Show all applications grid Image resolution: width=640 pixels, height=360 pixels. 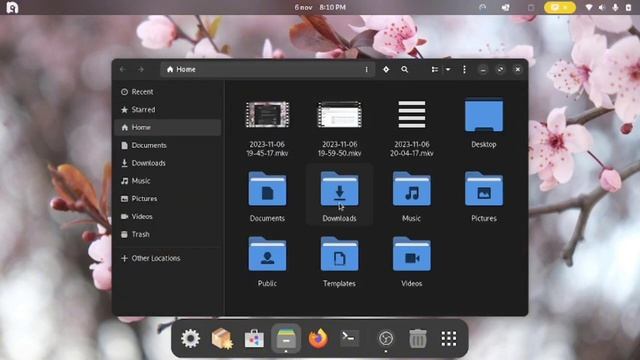(x=449, y=338)
